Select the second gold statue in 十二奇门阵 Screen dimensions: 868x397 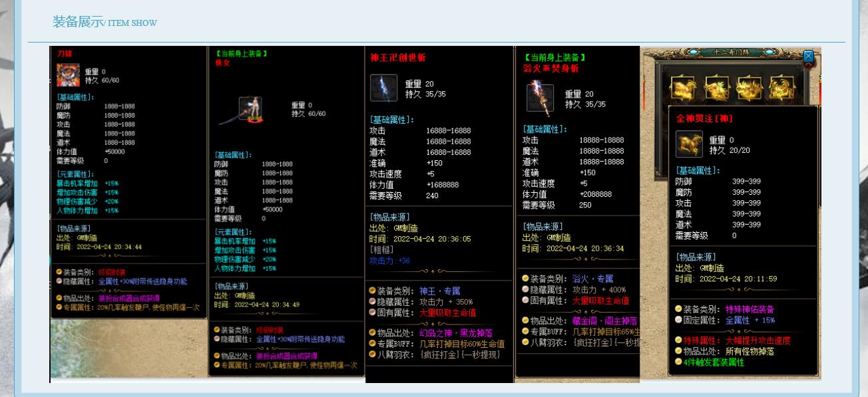pyautogui.click(x=717, y=87)
